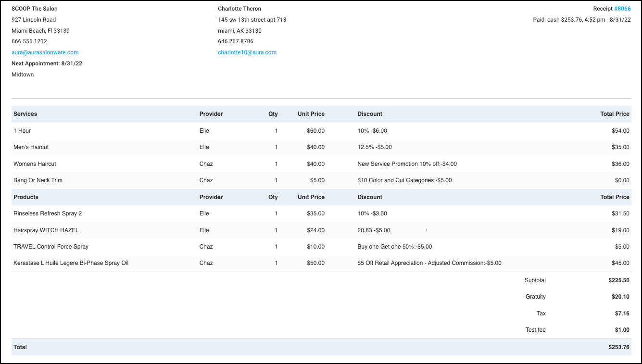The image size is (642, 364).
Task: Click the Total label in the bottom row
Action: point(20,347)
